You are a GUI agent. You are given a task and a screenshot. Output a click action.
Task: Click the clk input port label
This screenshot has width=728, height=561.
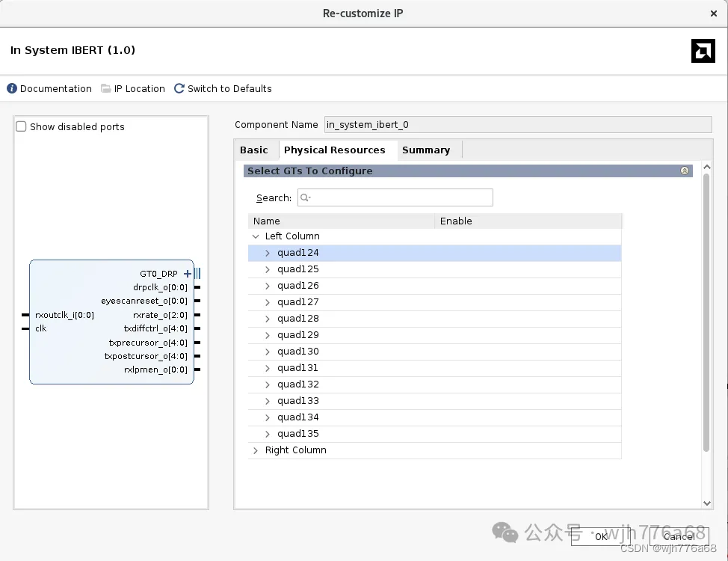pos(41,328)
